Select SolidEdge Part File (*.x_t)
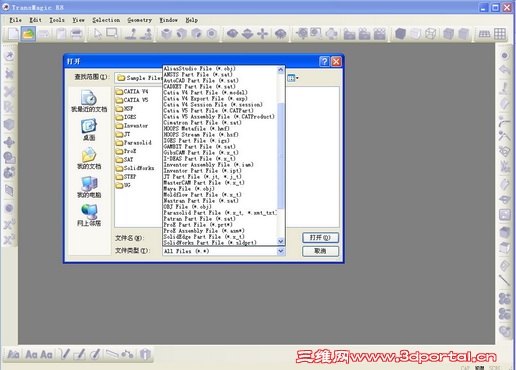This screenshot has width=516, height=370. tap(204, 236)
